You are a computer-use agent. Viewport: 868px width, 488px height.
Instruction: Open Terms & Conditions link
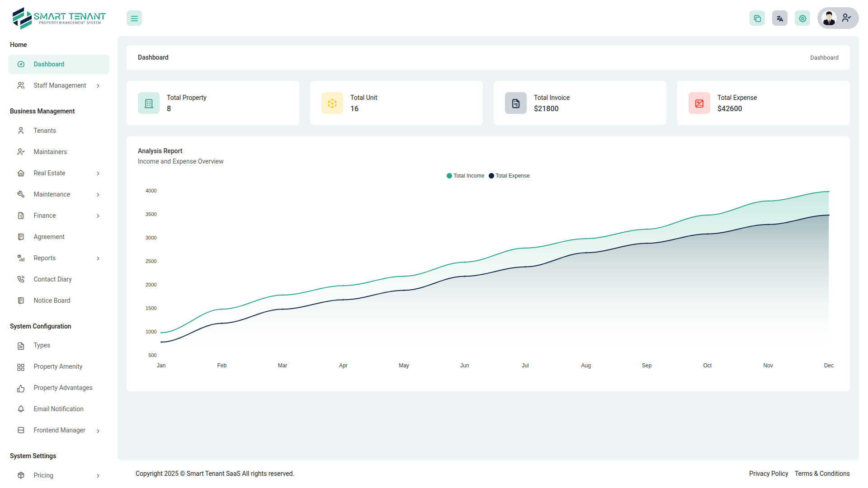(822, 474)
